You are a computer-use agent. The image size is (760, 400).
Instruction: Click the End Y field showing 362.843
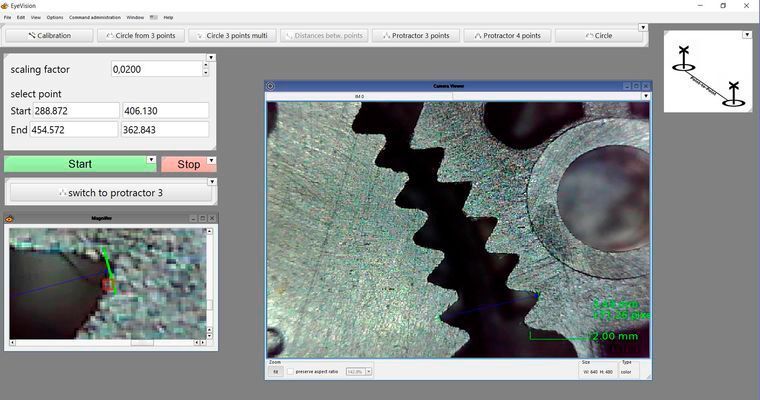pyautogui.click(x=165, y=129)
